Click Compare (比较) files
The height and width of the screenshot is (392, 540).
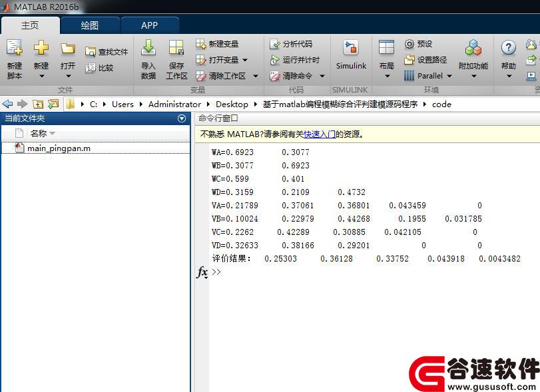coord(99,68)
